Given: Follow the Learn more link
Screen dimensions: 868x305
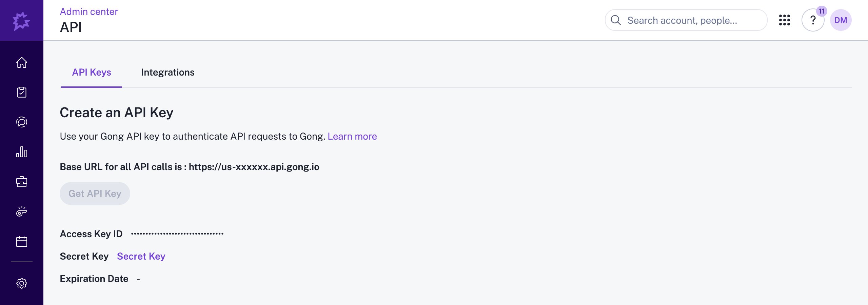Looking at the screenshot, I should [x=352, y=136].
